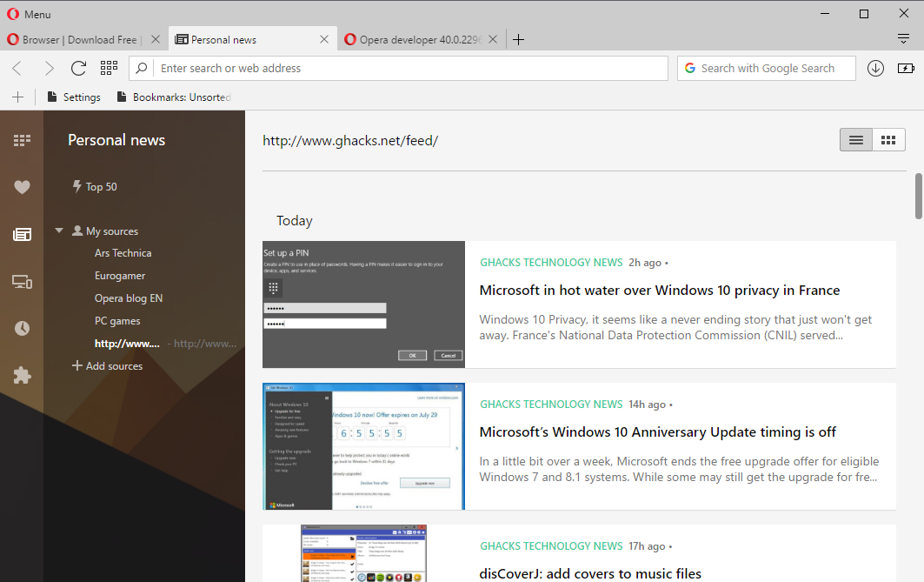Select the PC games source
The height and width of the screenshot is (582, 924).
tap(117, 321)
